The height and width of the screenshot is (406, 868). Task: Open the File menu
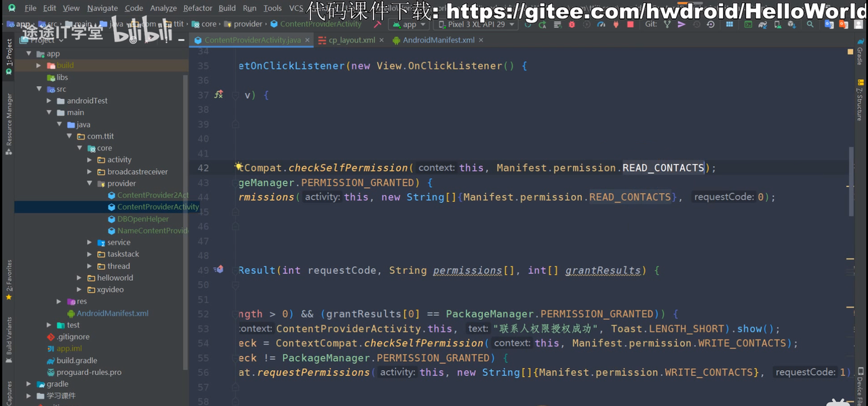click(x=31, y=8)
